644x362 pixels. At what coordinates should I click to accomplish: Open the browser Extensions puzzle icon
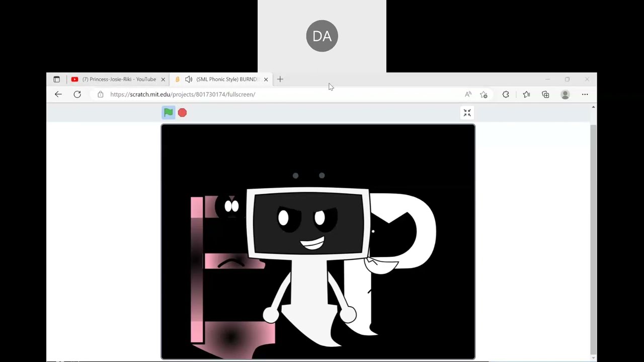pos(506,95)
